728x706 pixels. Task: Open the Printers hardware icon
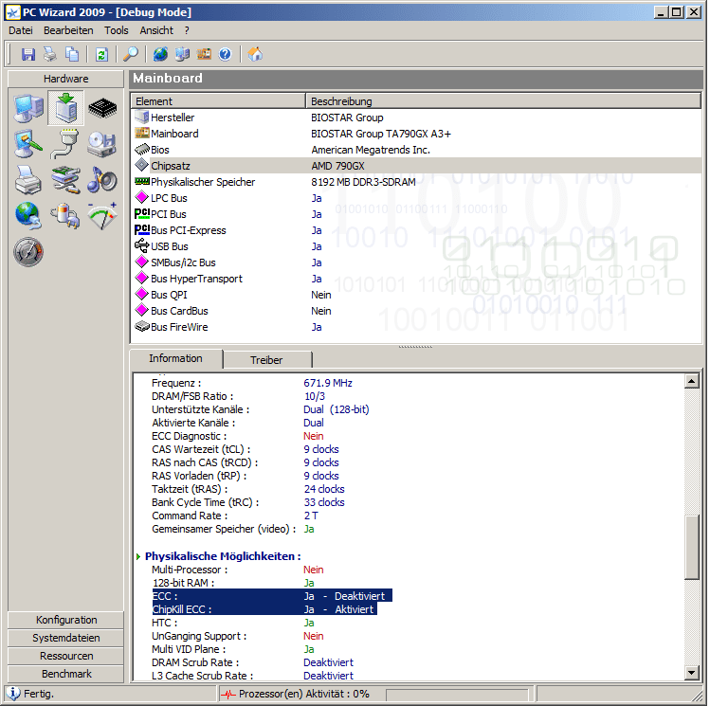click(28, 180)
